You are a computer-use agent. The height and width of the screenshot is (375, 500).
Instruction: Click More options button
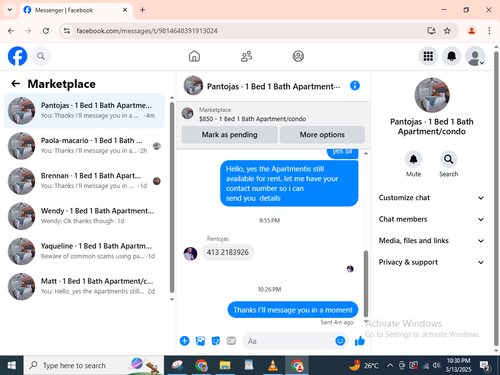[x=322, y=135]
